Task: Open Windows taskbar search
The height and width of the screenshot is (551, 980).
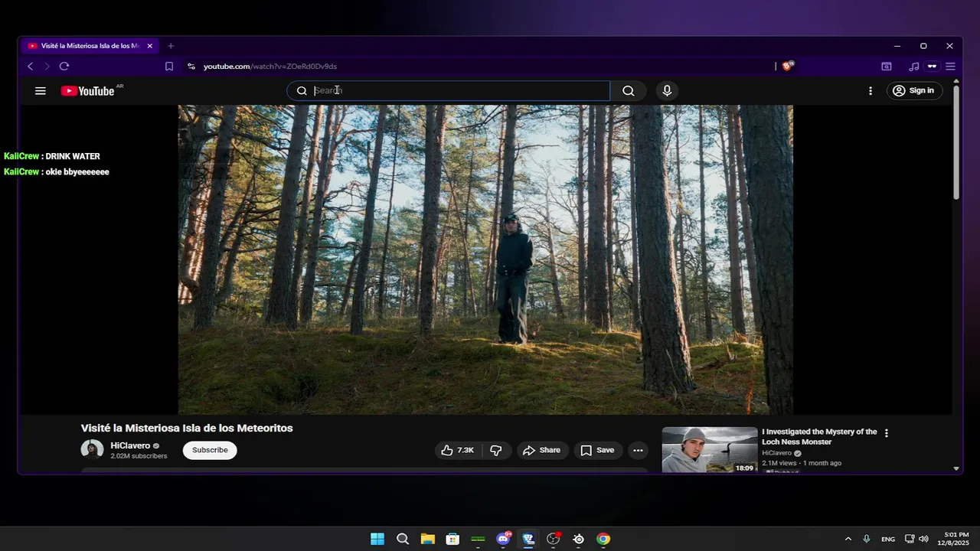Action: tap(403, 539)
